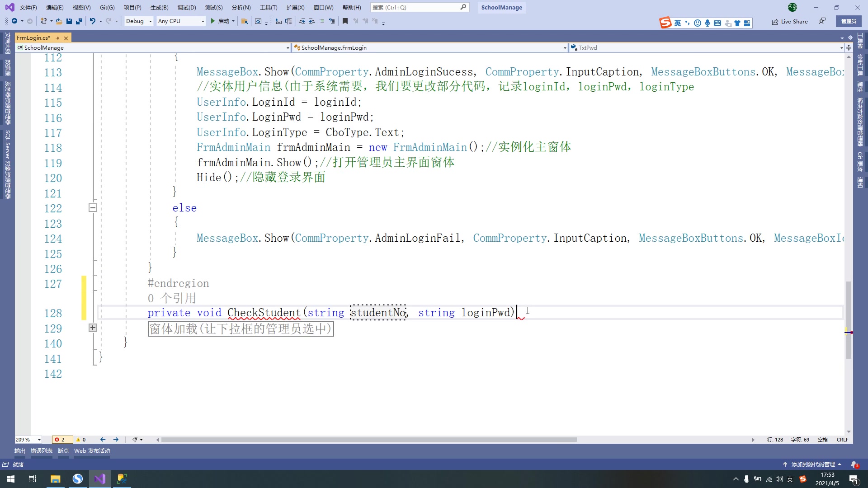Switch to the 错误列表 error list tab
The image size is (868, 488).
click(42, 451)
